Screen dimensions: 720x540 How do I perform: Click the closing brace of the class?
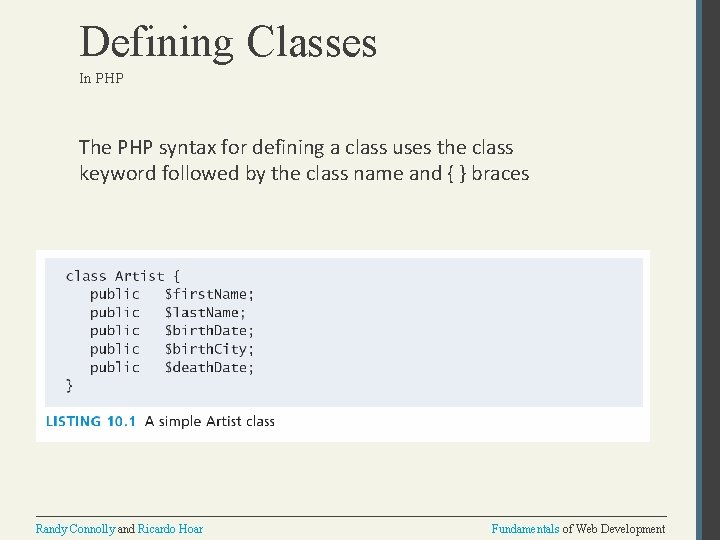point(69,386)
